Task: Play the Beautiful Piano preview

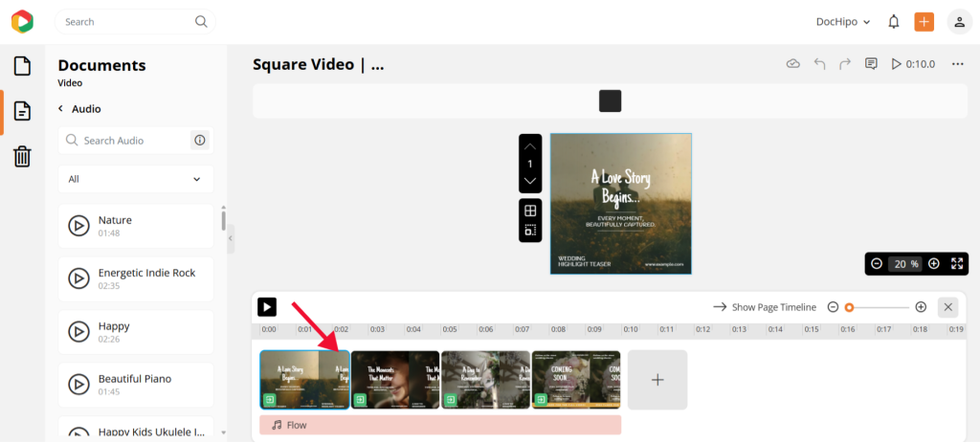Action: click(x=78, y=385)
